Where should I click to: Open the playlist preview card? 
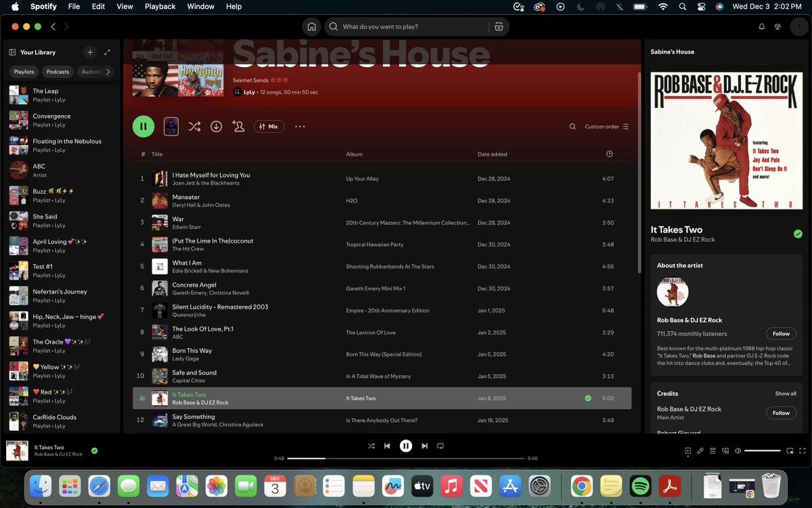point(171,127)
